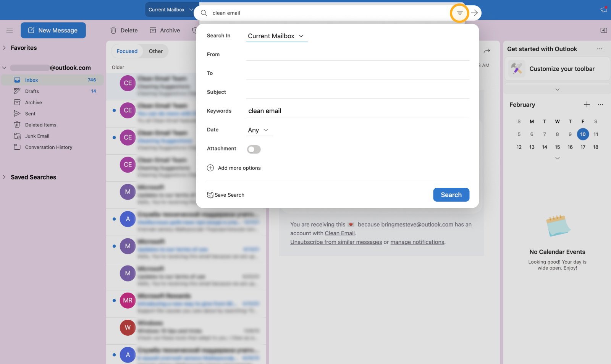Open the Search In dropdown
Image resolution: width=611 pixels, height=364 pixels.
(x=276, y=36)
